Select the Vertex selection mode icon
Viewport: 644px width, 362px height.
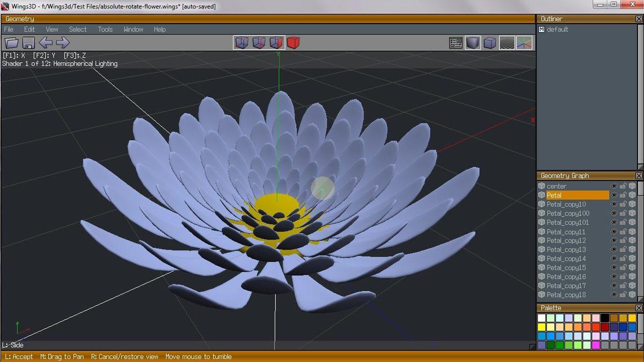click(241, 42)
